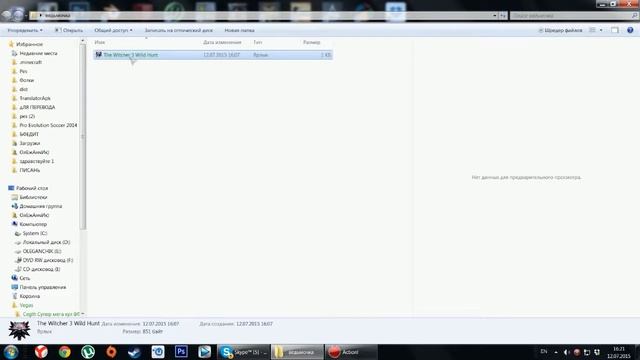The height and width of the screenshot is (360, 640).
Task: Open System (C:) drive
Action: (x=35, y=233)
